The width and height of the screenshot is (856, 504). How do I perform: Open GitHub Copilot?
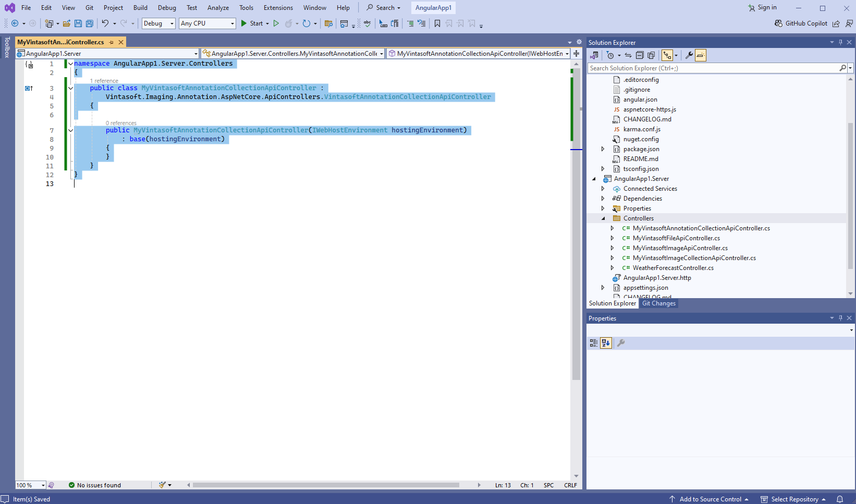tap(801, 23)
